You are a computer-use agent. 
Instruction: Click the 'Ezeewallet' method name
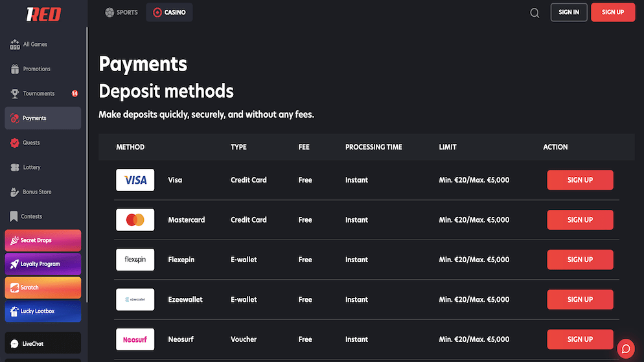(185, 299)
